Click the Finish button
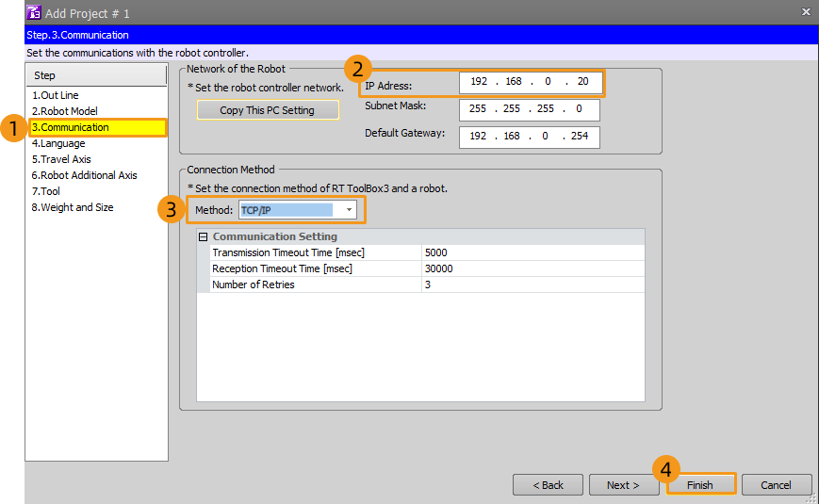This screenshot has height=504, width=819. pos(700,485)
